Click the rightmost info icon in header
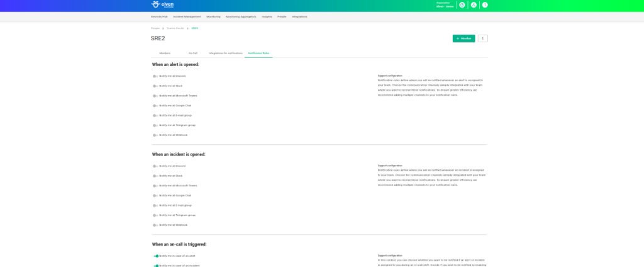Image resolution: width=644 pixels, height=267 pixels. coord(485,5)
